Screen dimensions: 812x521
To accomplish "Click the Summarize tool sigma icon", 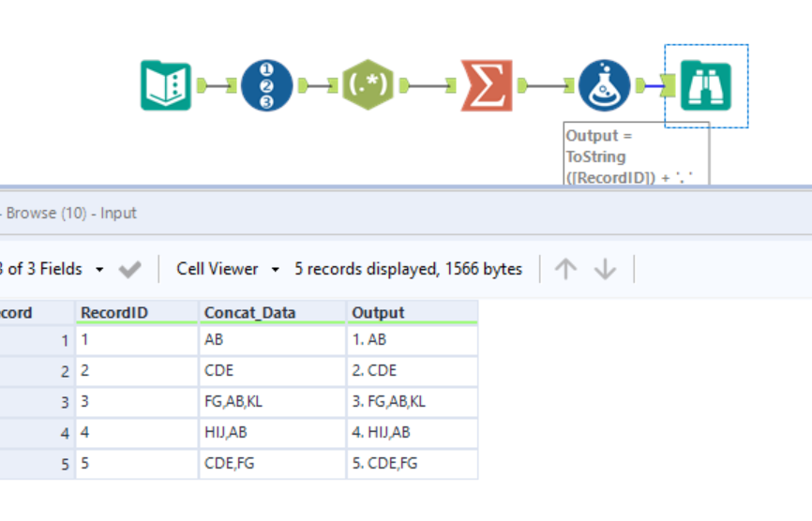I will click(x=487, y=85).
